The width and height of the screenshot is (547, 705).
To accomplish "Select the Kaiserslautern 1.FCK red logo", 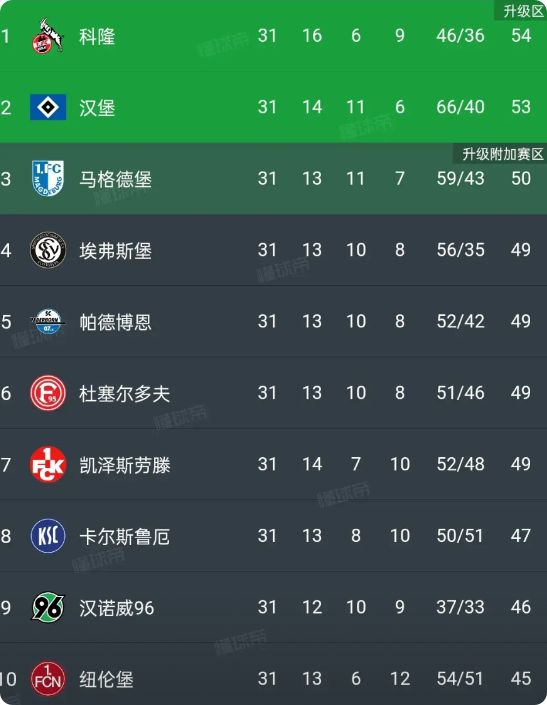I will (x=48, y=464).
